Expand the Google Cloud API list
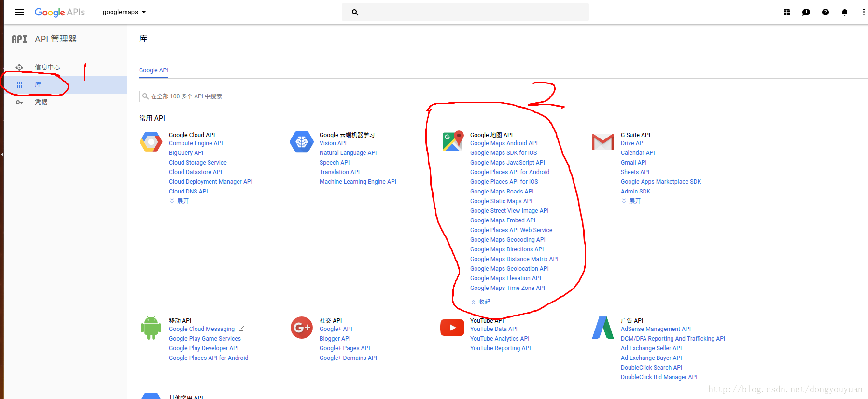Screen dimensions: 868x399 [179, 201]
